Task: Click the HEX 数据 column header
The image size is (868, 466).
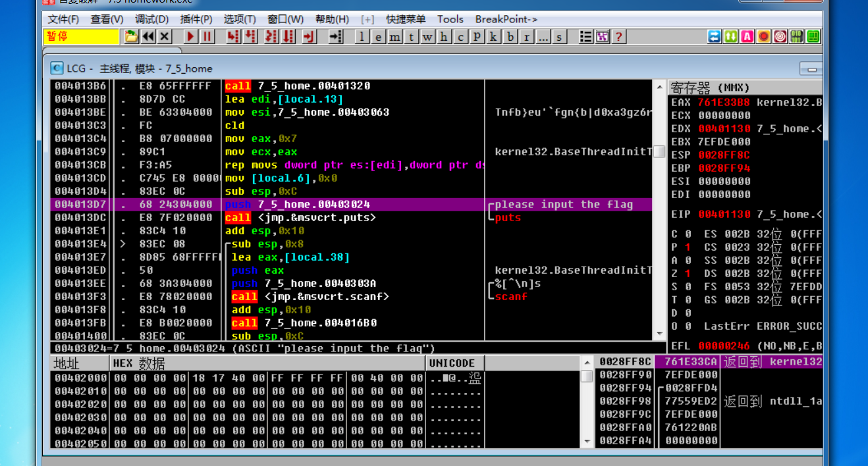Action: [138, 363]
